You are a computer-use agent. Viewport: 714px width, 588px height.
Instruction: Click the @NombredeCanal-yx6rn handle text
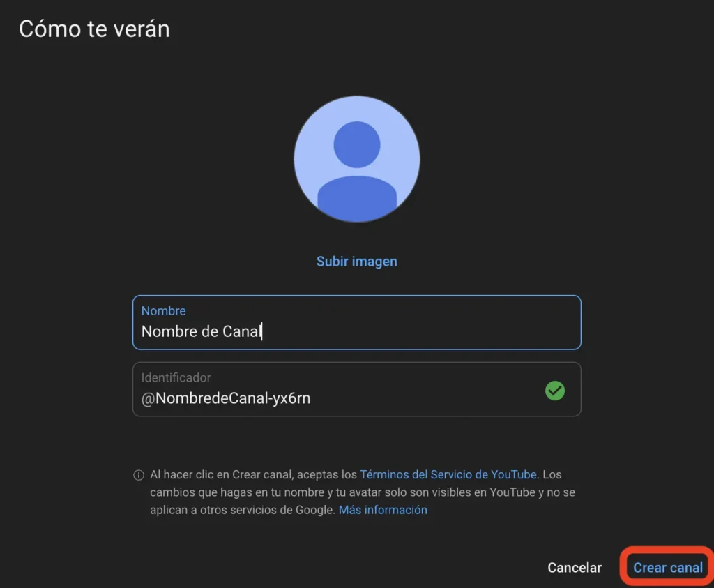point(226,398)
